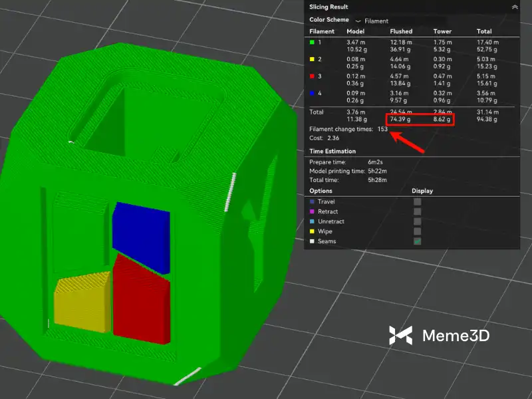Click the red filament 3 color swatch
This screenshot has height=399, width=532.
313,76
